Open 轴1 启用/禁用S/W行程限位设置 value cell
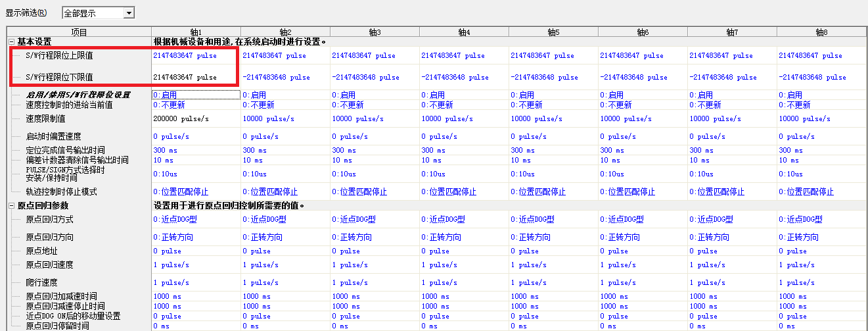868x331 pixels. point(195,95)
